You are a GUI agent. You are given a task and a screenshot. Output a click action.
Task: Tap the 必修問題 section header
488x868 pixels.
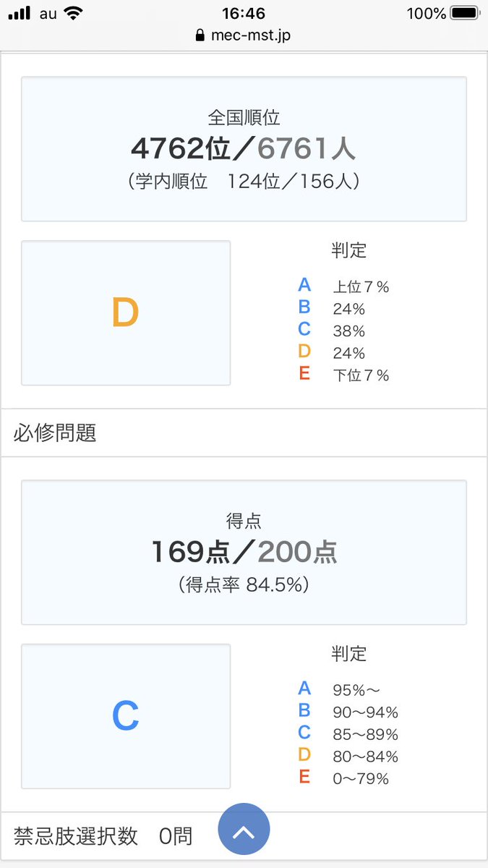[55, 433]
